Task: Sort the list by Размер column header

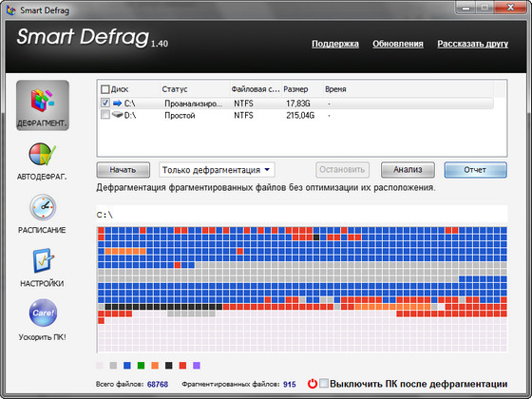Action: 295,89
